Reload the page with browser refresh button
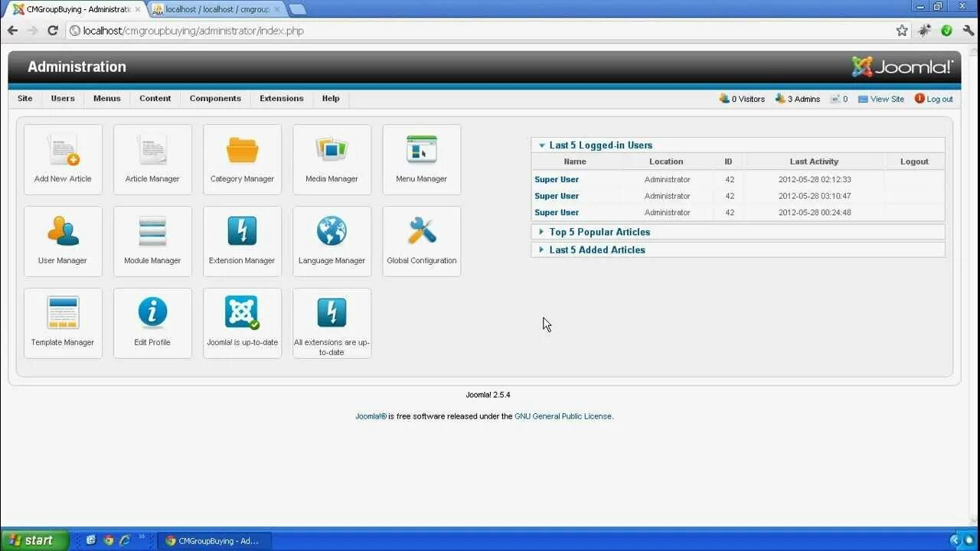 pyautogui.click(x=52, y=31)
